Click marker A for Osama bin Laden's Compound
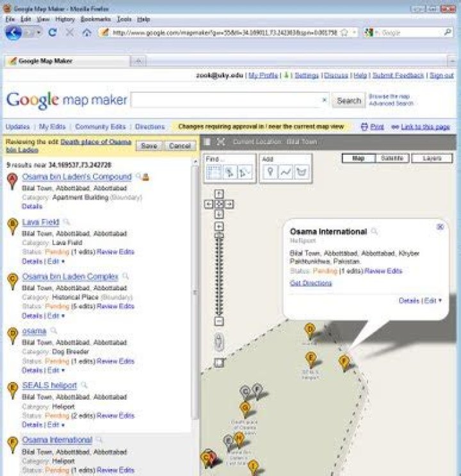Viewport: 461px width, 476px height. pos(12,181)
